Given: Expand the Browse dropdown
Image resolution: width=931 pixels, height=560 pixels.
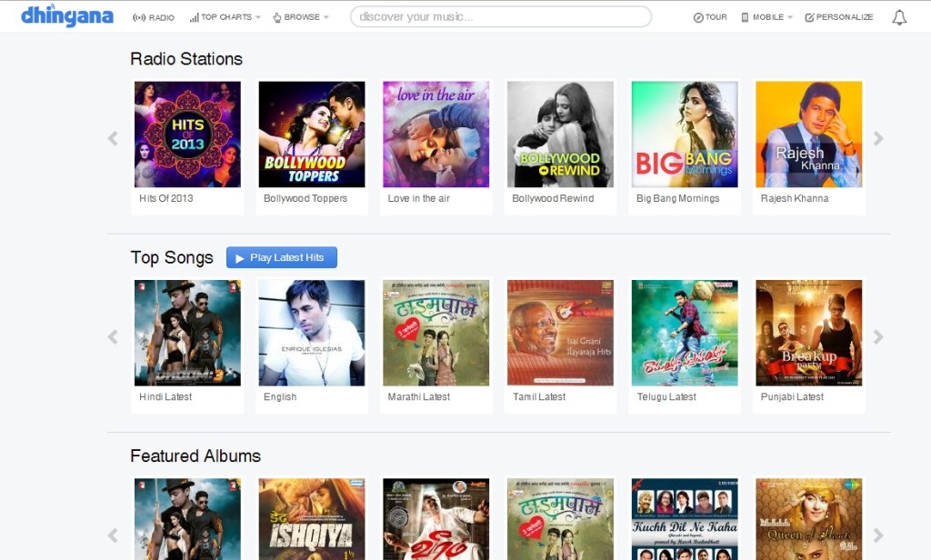Looking at the screenshot, I should pos(300,17).
